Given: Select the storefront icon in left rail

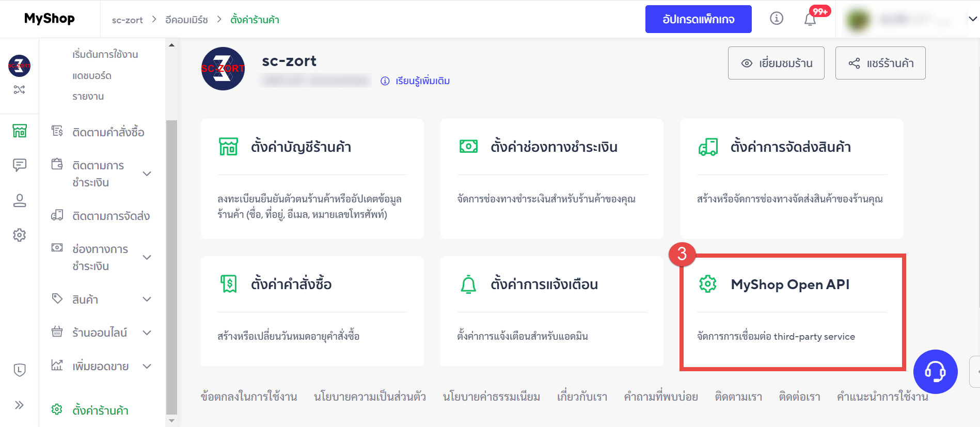Looking at the screenshot, I should [20, 131].
